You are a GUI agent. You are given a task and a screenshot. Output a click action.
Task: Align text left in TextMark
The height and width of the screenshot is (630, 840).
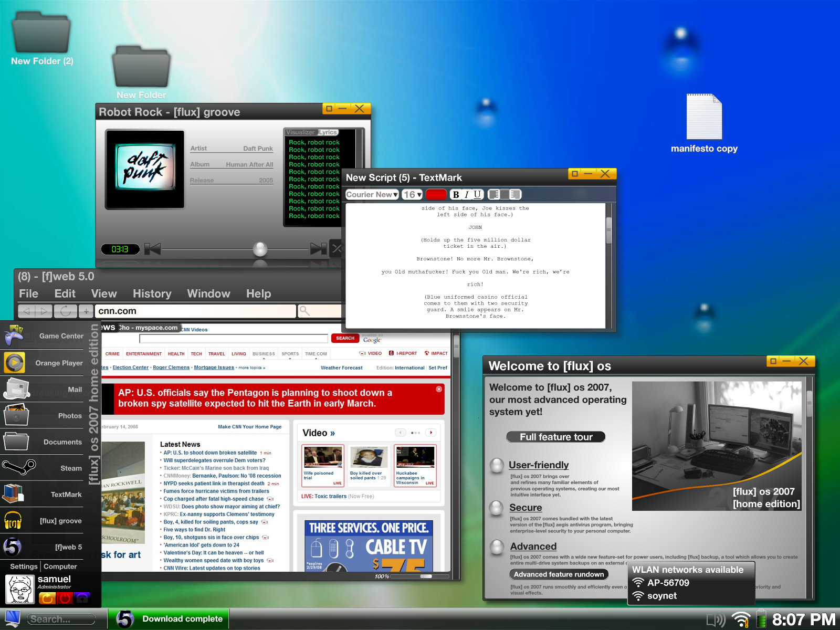coord(493,195)
